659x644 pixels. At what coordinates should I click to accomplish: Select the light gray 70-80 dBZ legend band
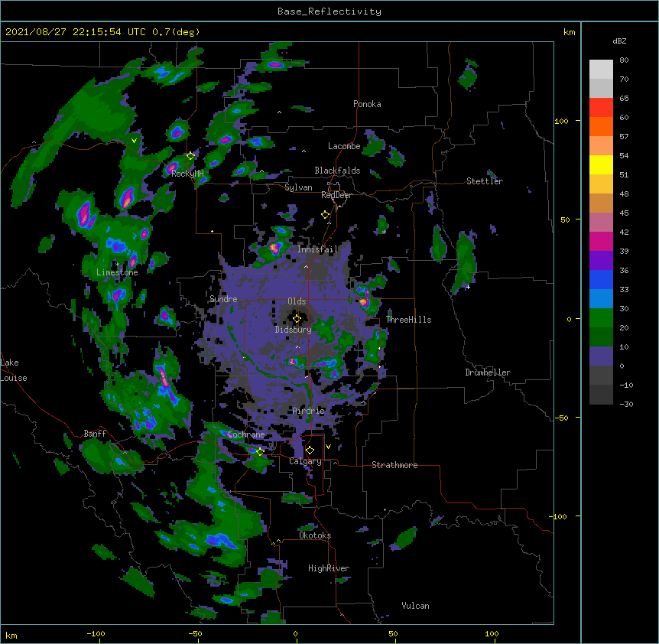[x=601, y=70]
